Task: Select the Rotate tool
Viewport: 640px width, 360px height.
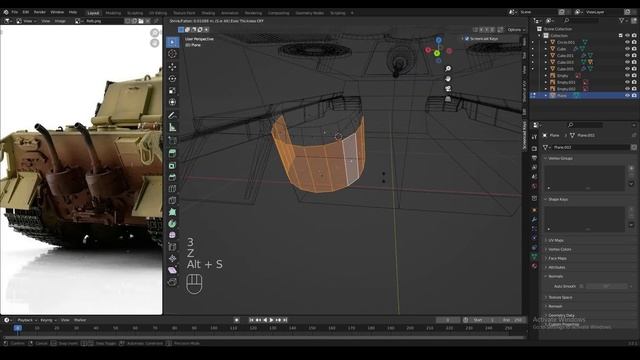Action: (172, 78)
